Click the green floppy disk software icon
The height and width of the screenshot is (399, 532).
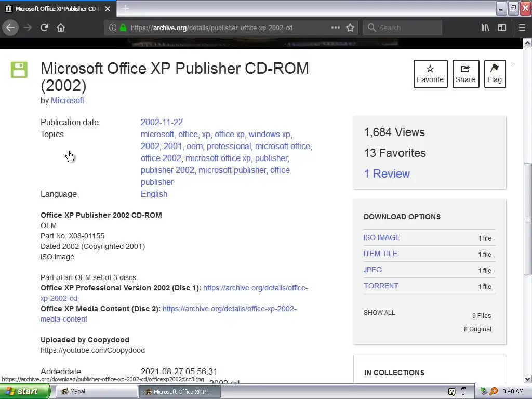19,70
